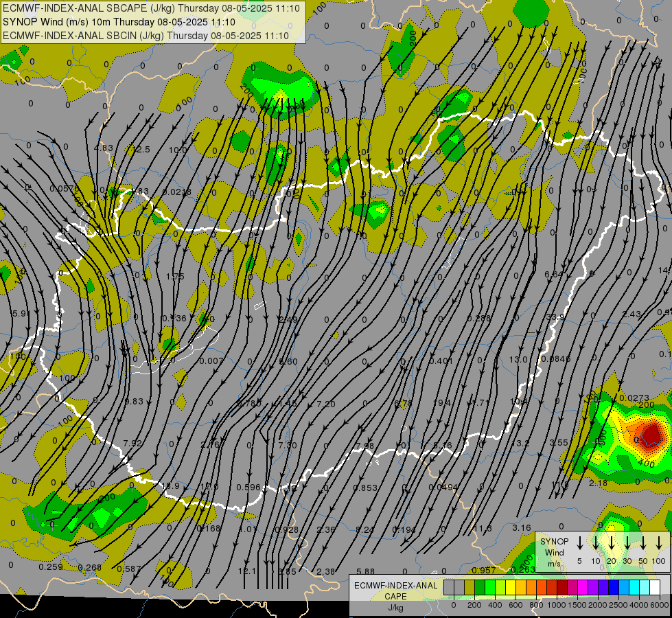Screen dimensions: 672x618
Task: Click the 0.0494 map value
Action: pos(443,488)
